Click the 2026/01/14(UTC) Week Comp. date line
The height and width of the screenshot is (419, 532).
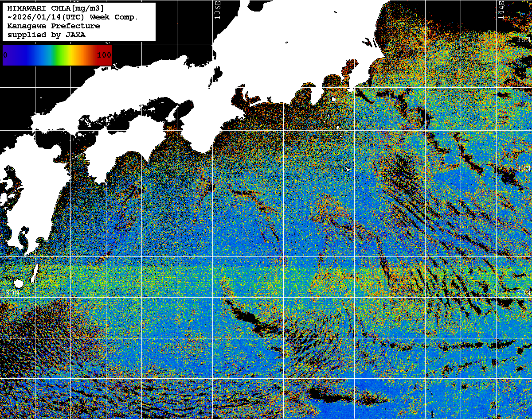73,17
